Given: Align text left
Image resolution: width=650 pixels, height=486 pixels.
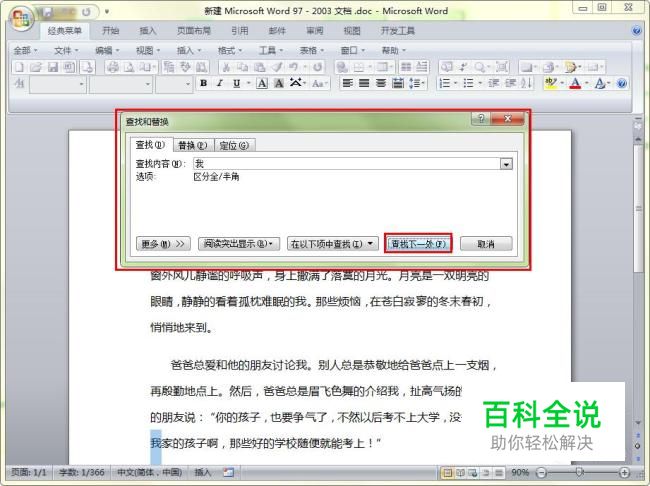Looking at the screenshot, I should coord(347,83).
